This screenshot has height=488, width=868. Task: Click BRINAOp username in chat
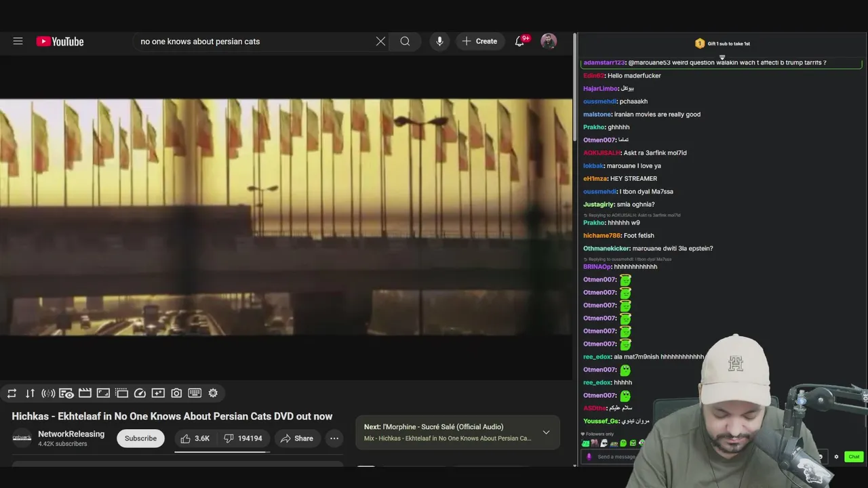pyautogui.click(x=597, y=267)
